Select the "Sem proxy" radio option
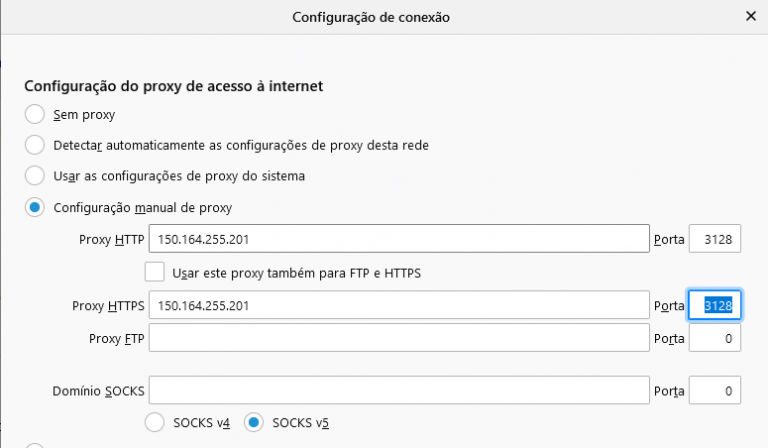768x448 pixels. [x=35, y=114]
